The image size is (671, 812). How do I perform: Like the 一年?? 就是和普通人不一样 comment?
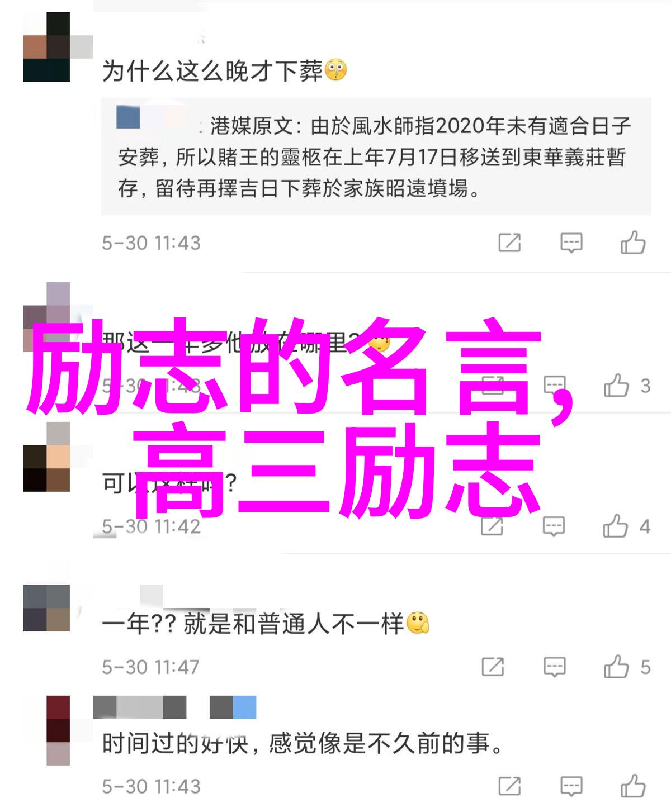click(x=616, y=667)
